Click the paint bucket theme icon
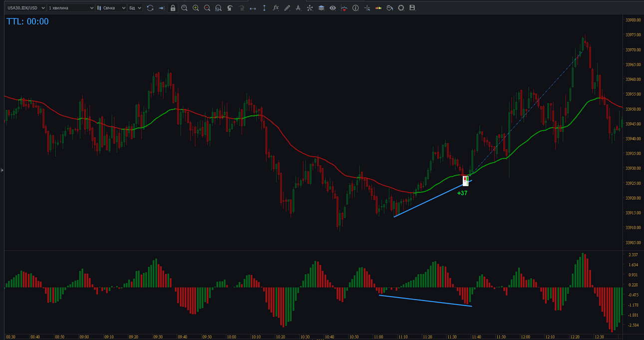 click(x=390, y=8)
